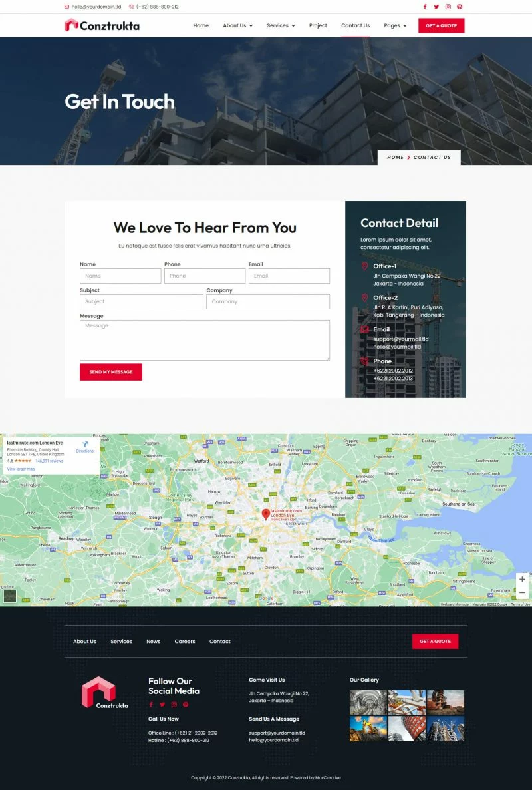The width and height of the screenshot is (532, 790).
Task: Click Get a Quote button in header
Action: click(x=441, y=25)
